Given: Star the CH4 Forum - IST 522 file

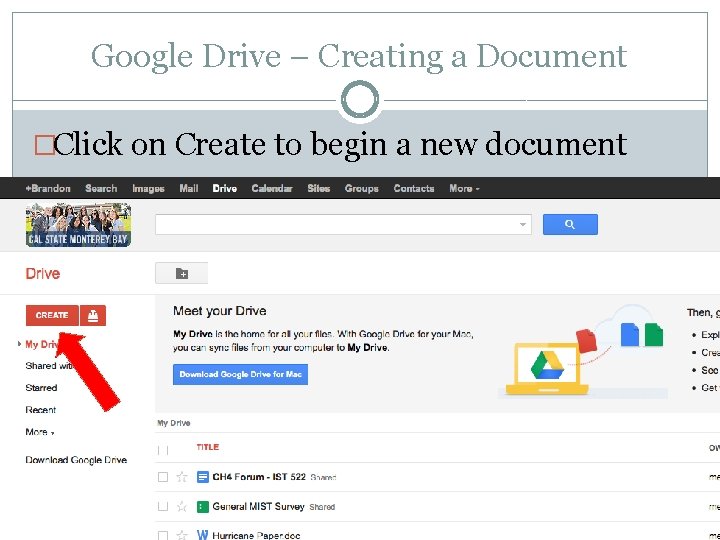Looking at the screenshot, I should tap(182, 477).
